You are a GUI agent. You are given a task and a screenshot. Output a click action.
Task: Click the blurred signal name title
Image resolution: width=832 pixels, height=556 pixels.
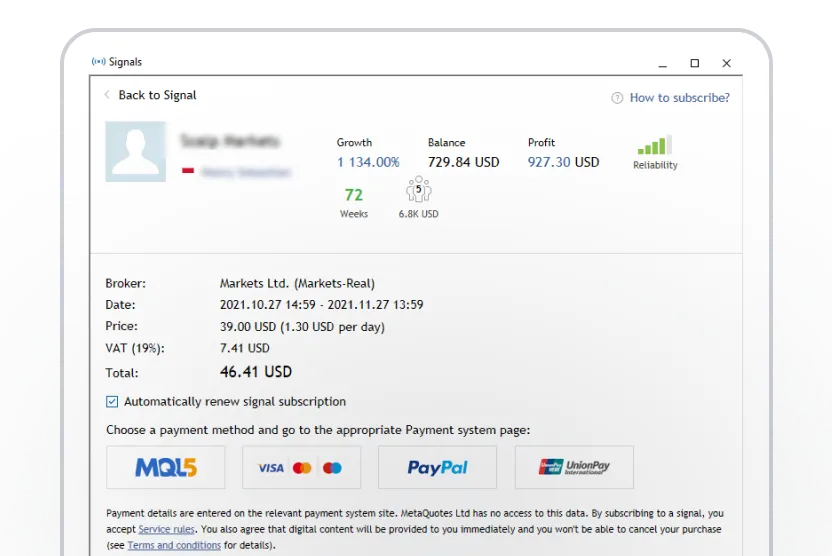click(230, 141)
